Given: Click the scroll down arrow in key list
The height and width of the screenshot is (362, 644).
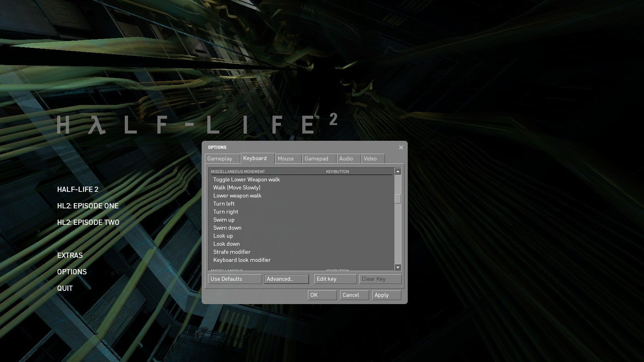Looking at the screenshot, I should click(398, 267).
